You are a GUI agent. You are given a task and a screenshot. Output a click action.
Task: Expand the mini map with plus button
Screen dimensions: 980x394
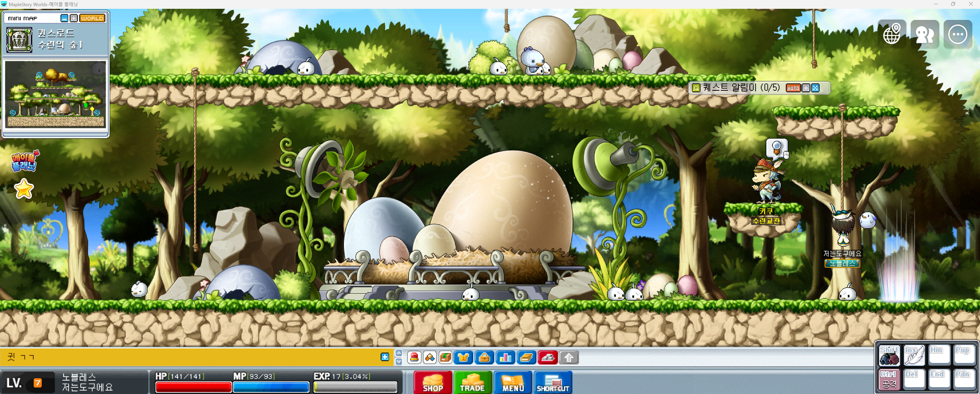point(74,18)
